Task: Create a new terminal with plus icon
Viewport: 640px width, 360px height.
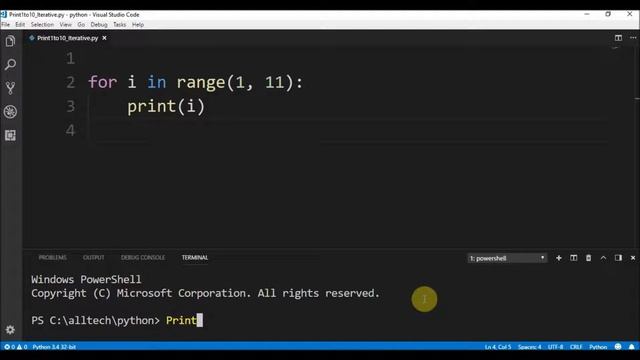Action: 559,258
